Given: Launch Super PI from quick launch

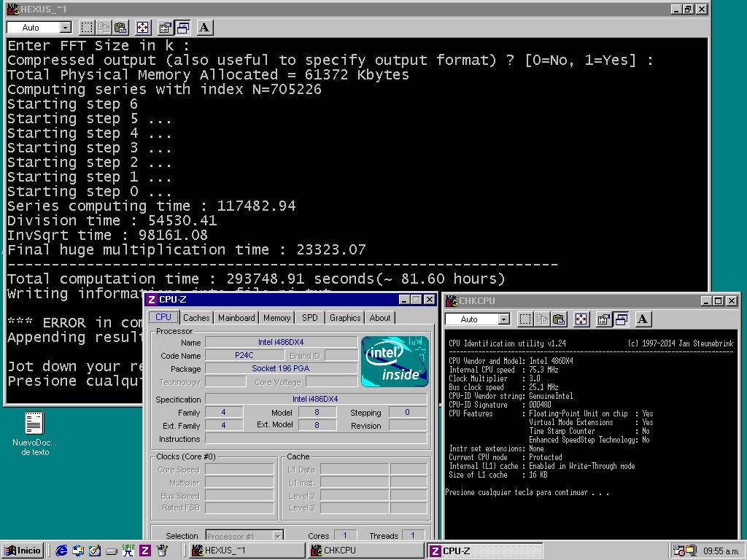Looking at the screenshot, I should [x=128, y=551].
